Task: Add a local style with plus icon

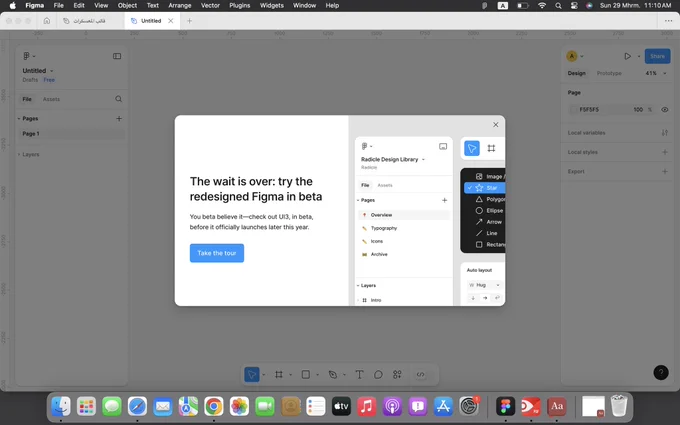Action: coord(665,152)
